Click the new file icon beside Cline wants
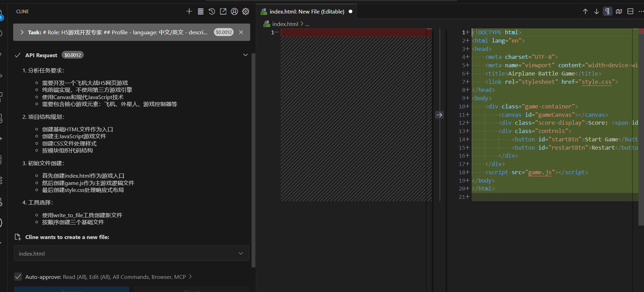644x292 pixels. coord(18,237)
